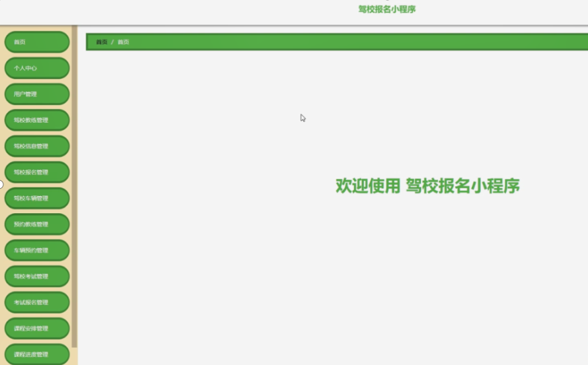Image resolution: width=588 pixels, height=365 pixels.
Task: Open 课程安排管理 menu item
Action: 37,329
